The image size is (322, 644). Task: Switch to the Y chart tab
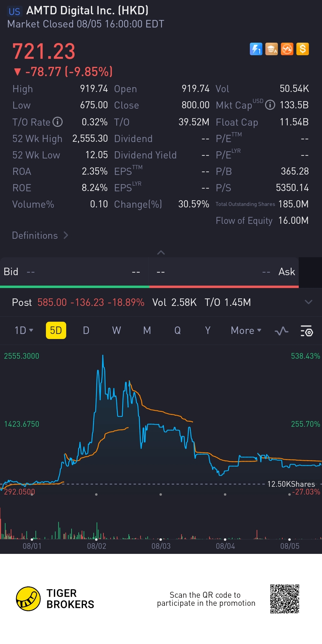[208, 330]
